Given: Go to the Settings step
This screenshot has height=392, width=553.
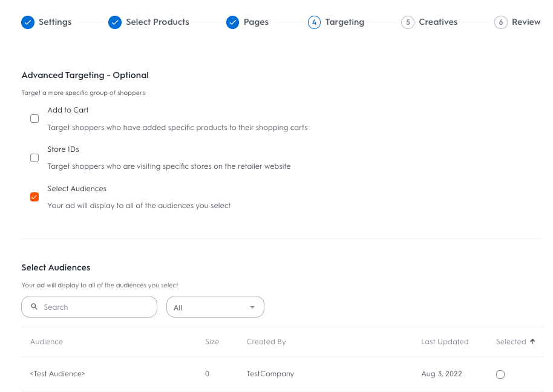Looking at the screenshot, I should pos(55,22).
